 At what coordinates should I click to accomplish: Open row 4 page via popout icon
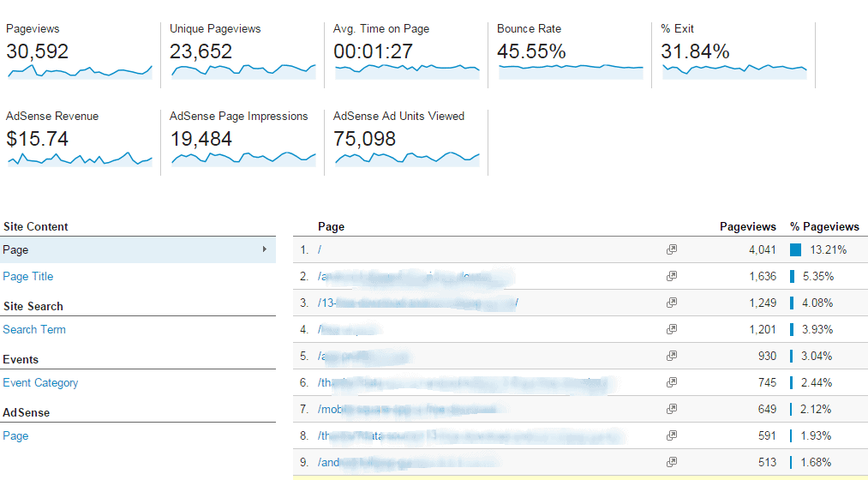click(672, 329)
